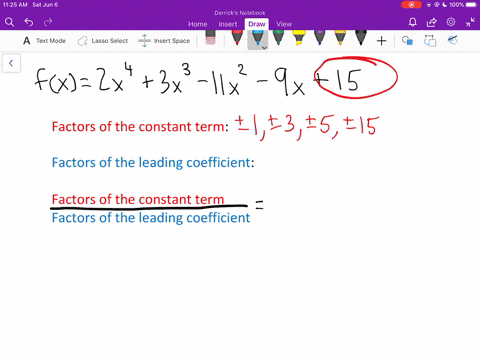Screen dimensions: 480x360
Task: Click 'Factors of the constant term:' red label
Action: tap(140, 127)
